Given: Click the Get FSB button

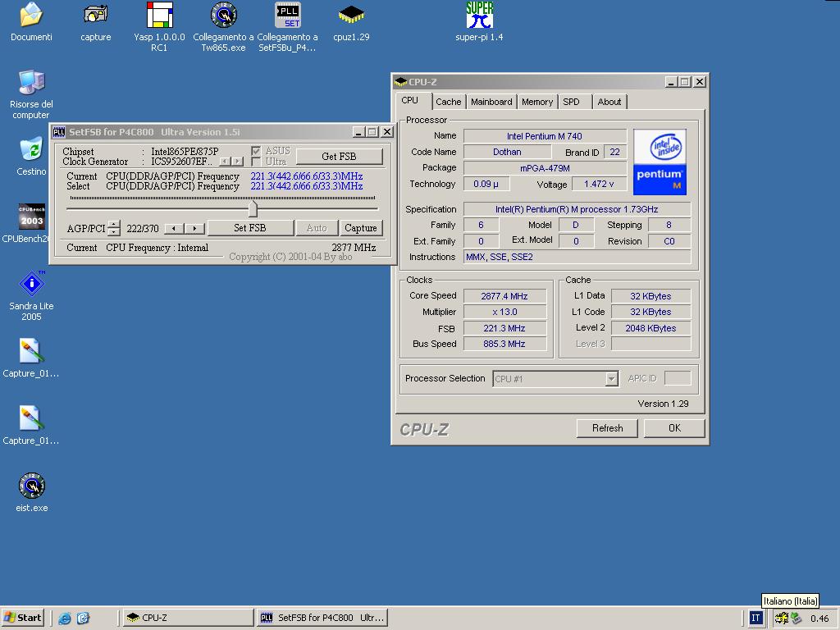Looking at the screenshot, I should [339, 157].
